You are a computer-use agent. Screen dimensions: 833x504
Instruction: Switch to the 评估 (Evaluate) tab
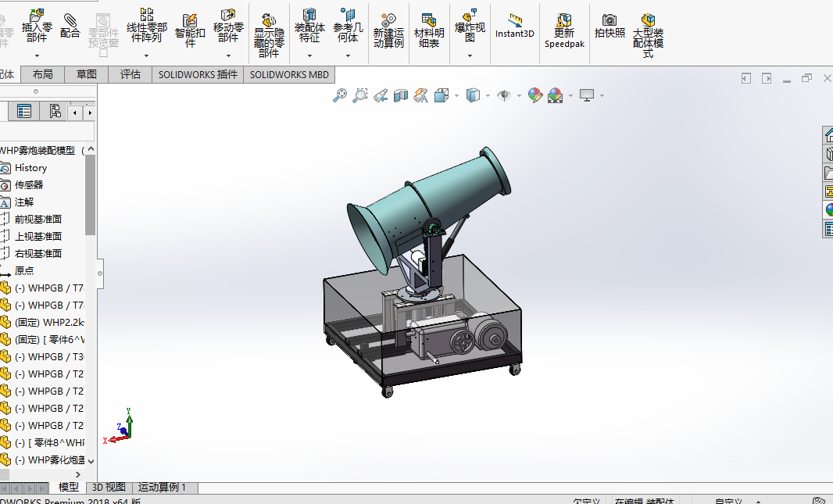point(130,74)
